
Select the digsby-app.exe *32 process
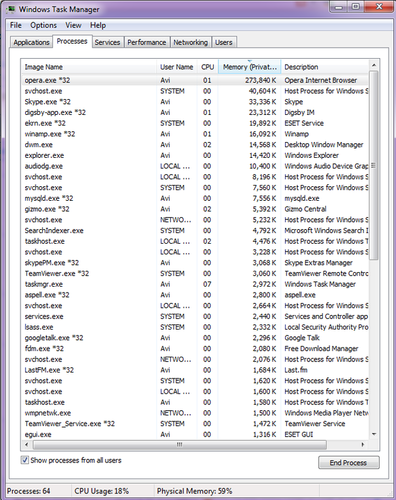pos(195,112)
